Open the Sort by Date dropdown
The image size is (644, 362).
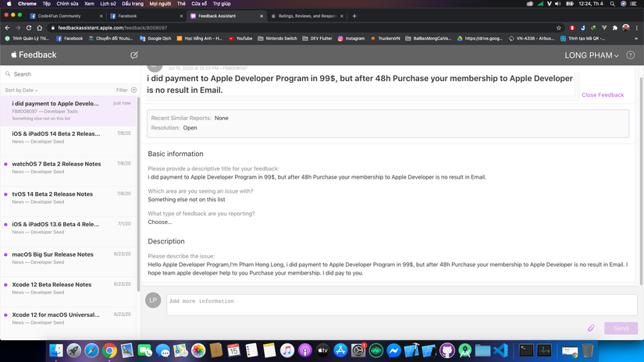[x=21, y=90]
